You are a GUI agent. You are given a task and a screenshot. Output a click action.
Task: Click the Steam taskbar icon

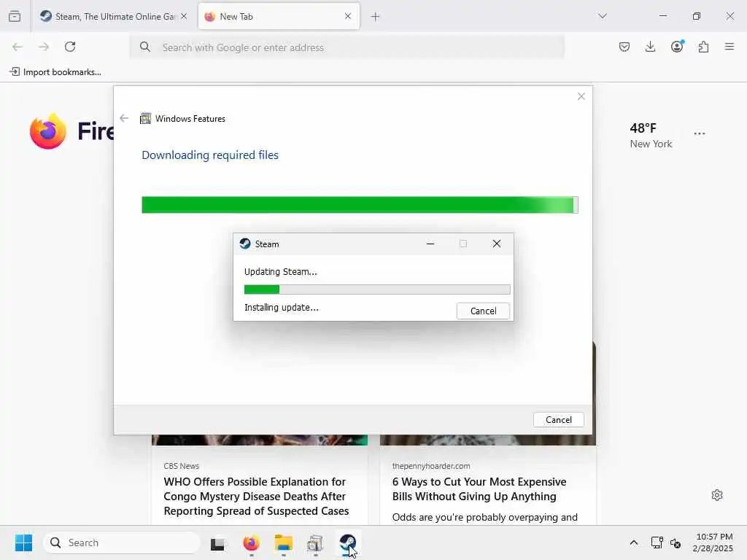pyautogui.click(x=348, y=542)
